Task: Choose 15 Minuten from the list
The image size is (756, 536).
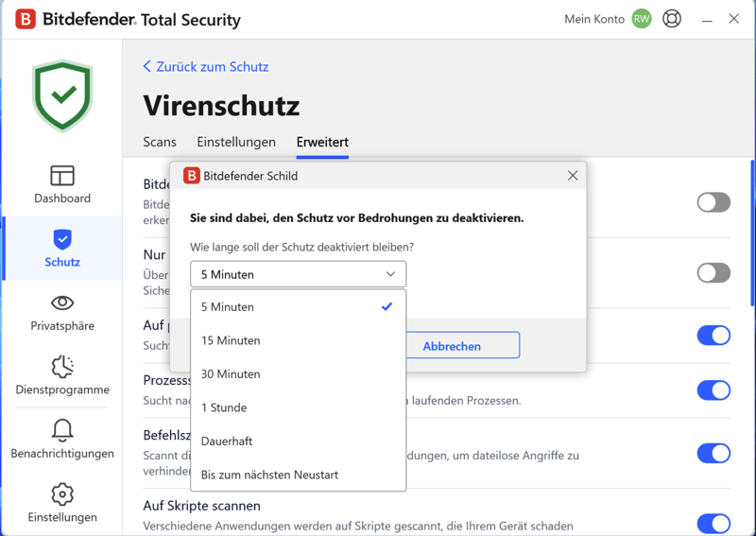Action: click(x=298, y=340)
